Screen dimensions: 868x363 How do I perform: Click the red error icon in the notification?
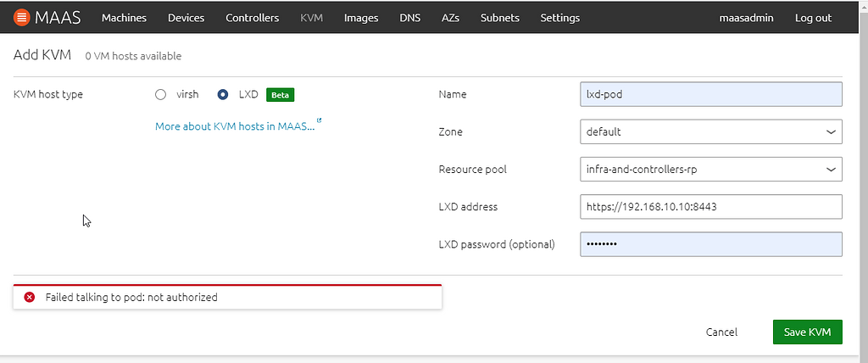(x=30, y=298)
